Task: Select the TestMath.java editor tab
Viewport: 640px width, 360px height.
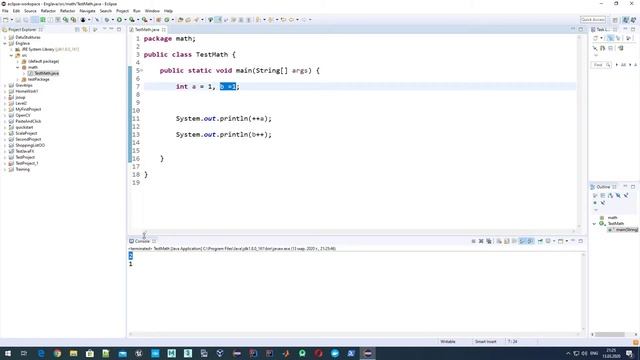Action: [147, 30]
